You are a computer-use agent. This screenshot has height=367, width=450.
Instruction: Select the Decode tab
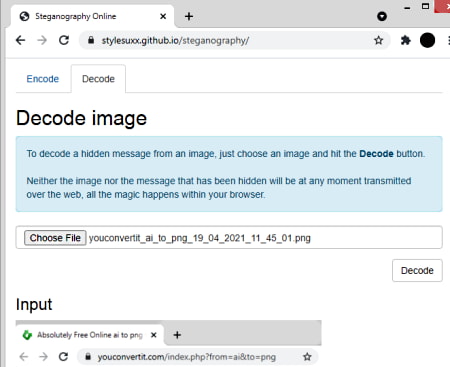point(98,79)
